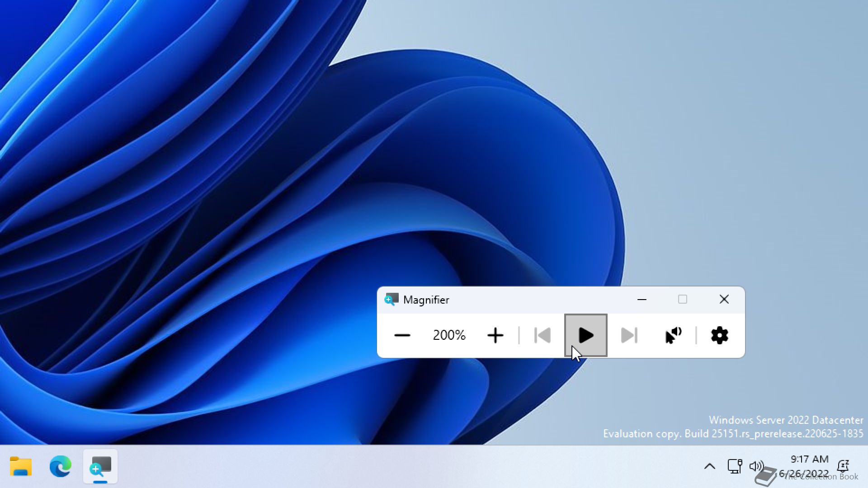Close the Magnifier window
Image resolution: width=868 pixels, height=488 pixels.
724,300
